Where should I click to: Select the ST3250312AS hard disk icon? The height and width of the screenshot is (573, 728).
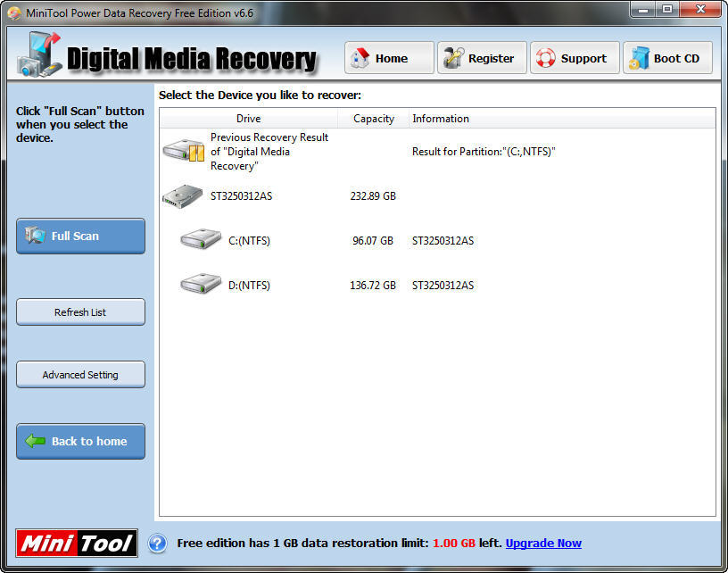pos(184,196)
